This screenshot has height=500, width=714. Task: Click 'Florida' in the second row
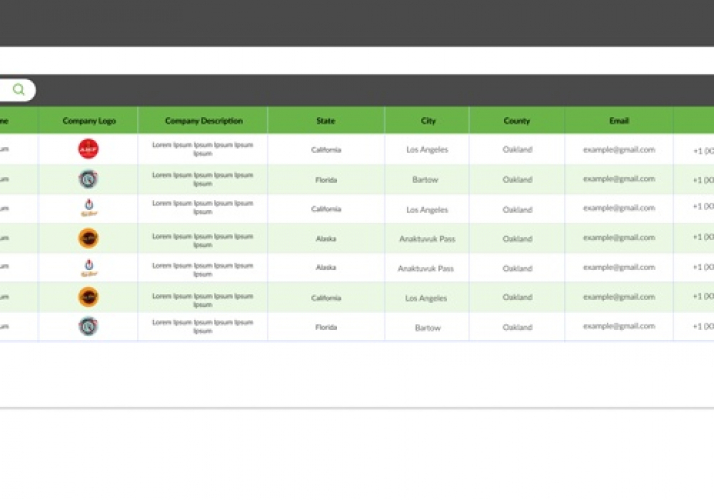pyautogui.click(x=326, y=180)
